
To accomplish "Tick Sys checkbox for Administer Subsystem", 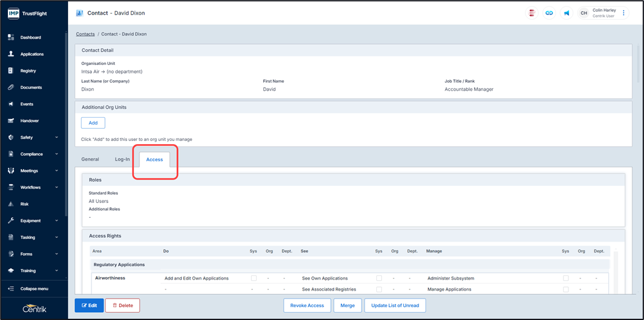I will [565, 278].
